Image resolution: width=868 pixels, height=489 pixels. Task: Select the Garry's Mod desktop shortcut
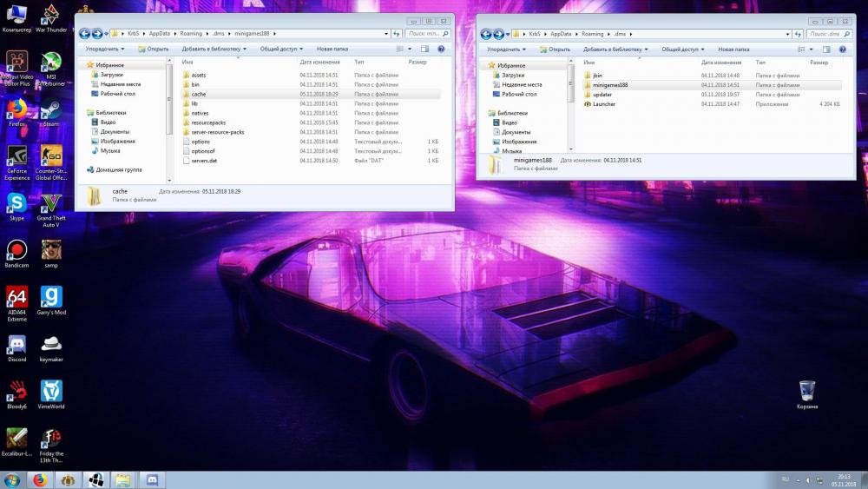[51, 297]
